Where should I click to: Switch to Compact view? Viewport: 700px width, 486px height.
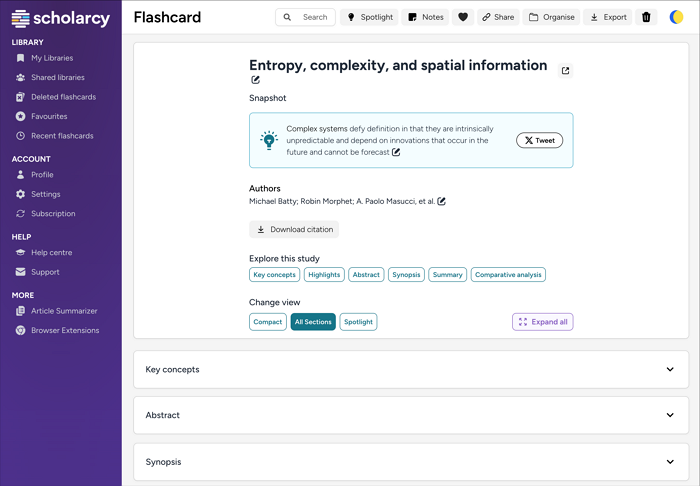268,322
